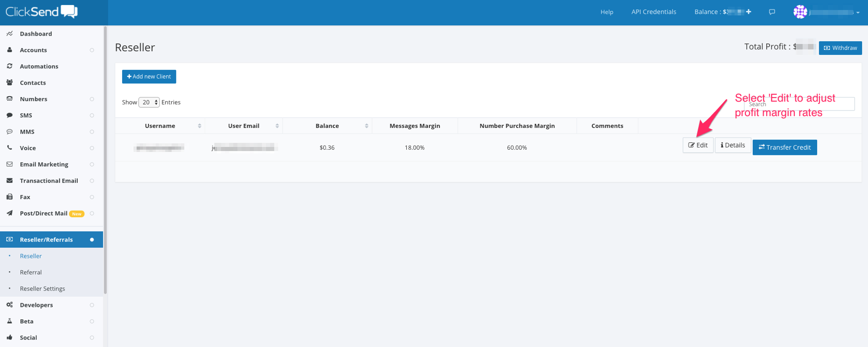Image resolution: width=868 pixels, height=347 pixels.
Task: Click the Details button for the client
Action: point(733,145)
